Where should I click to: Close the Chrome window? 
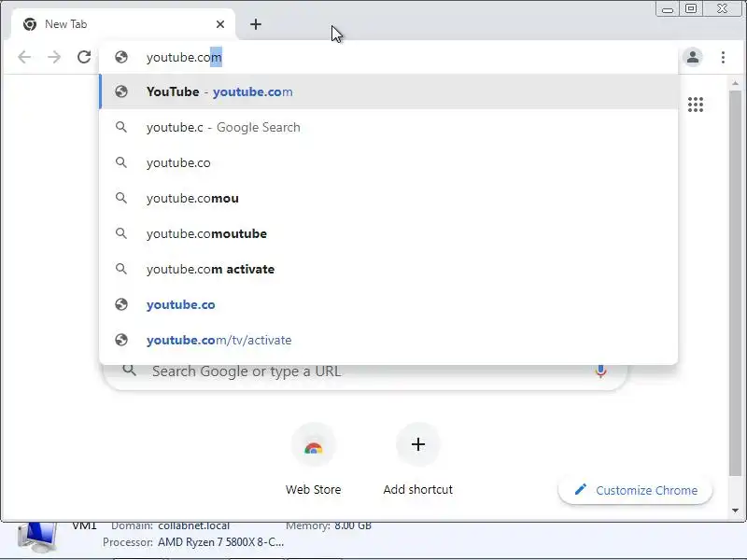(x=722, y=9)
